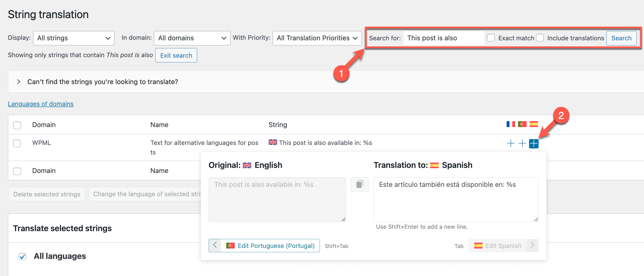Open the All Translation Priorities dropdown
Viewport: 644px width, 276px height.
tap(317, 38)
